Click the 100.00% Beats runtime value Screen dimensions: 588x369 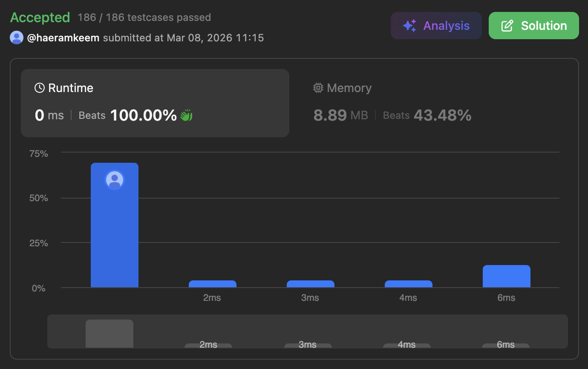(x=143, y=115)
